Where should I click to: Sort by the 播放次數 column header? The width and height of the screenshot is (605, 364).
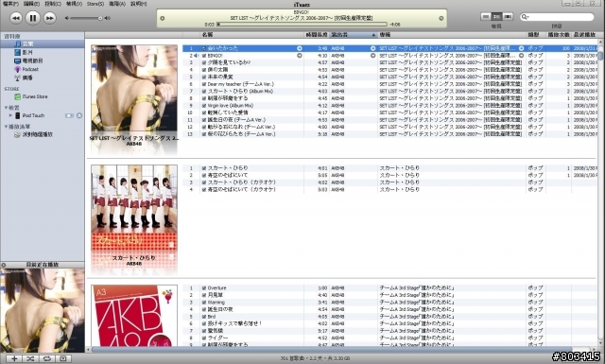click(559, 35)
